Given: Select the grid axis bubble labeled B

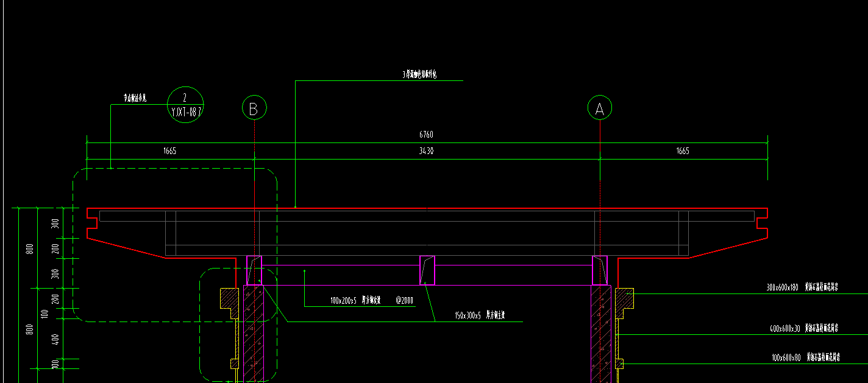Looking at the screenshot, I should [x=254, y=108].
